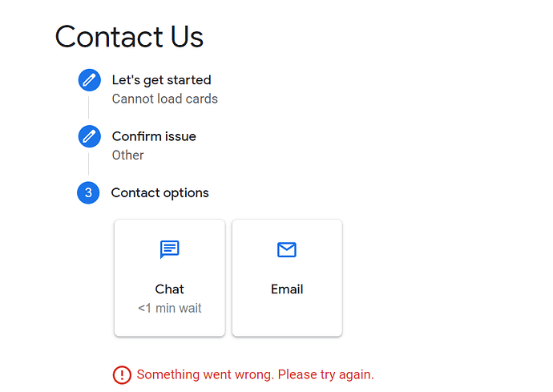Viewport: 553px width, 392px height.
Task: Click the Something went wrong error message
Action: [x=256, y=374]
